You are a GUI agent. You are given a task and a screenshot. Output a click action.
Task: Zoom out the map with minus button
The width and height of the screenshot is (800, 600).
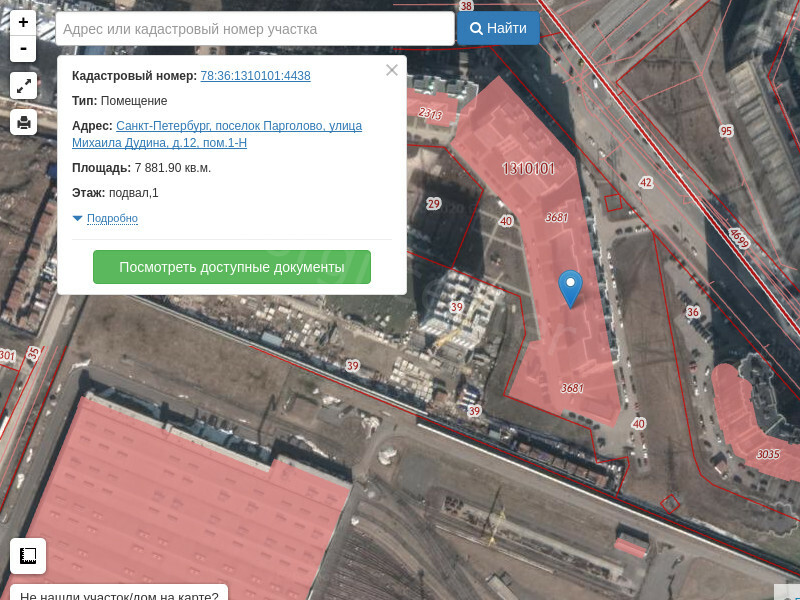coord(23,48)
